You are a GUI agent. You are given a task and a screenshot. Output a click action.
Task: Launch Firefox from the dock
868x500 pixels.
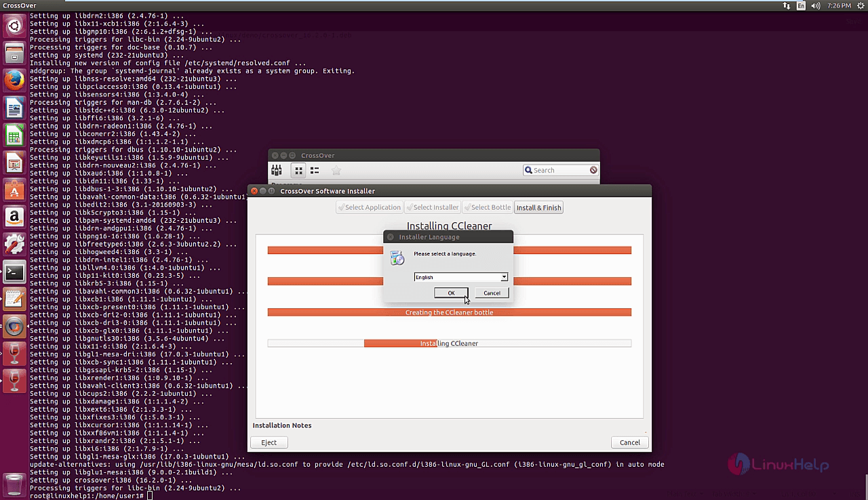[x=15, y=81]
